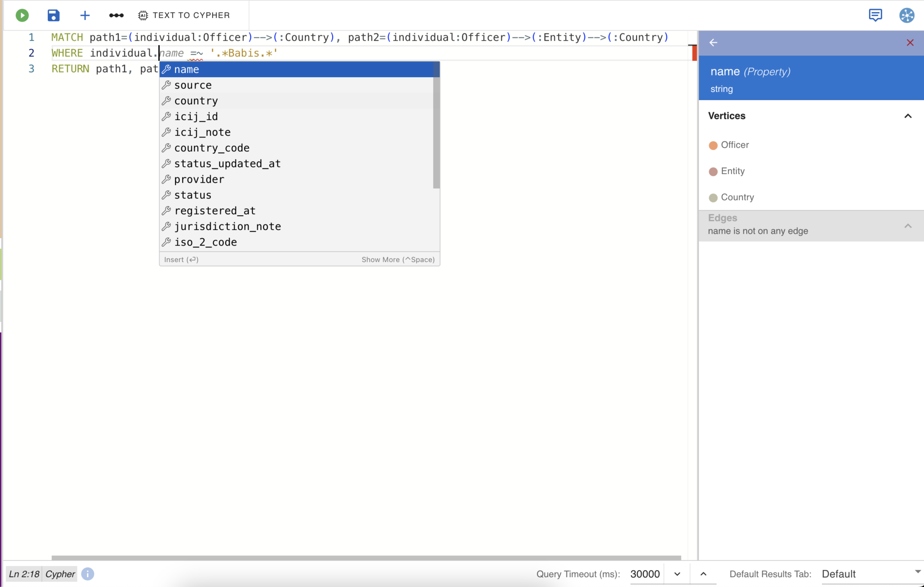924x587 pixels.
Task: Choose 'status_updated_at' from the list
Action: click(x=296, y=164)
